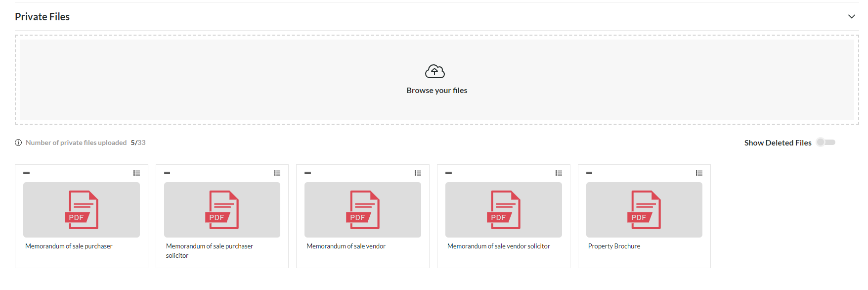The width and height of the screenshot is (868, 290).
Task: Open PDF thumbnail of purchaser solicitor memorandum
Action: (x=222, y=210)
